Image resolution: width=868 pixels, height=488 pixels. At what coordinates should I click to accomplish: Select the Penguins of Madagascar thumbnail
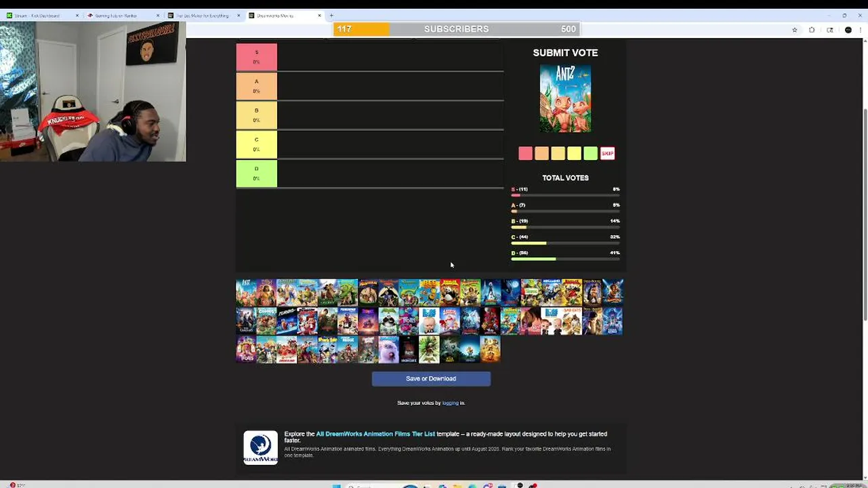click(348, 321)
